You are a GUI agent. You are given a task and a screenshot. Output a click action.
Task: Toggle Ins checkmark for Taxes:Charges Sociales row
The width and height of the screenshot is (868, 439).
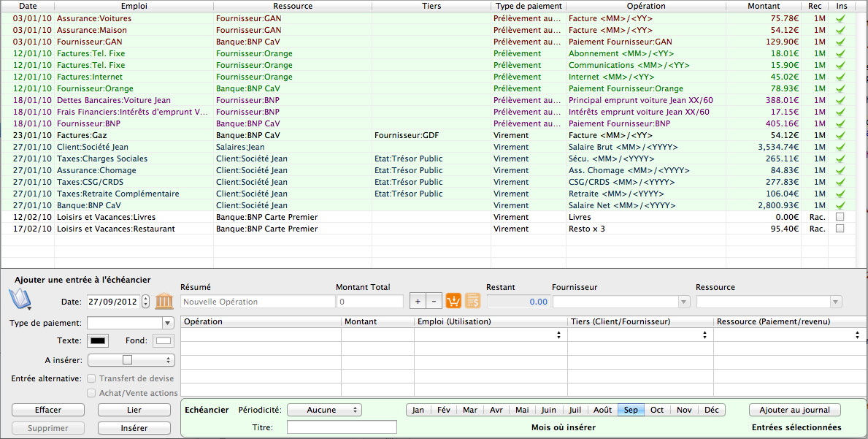[840, 159]
